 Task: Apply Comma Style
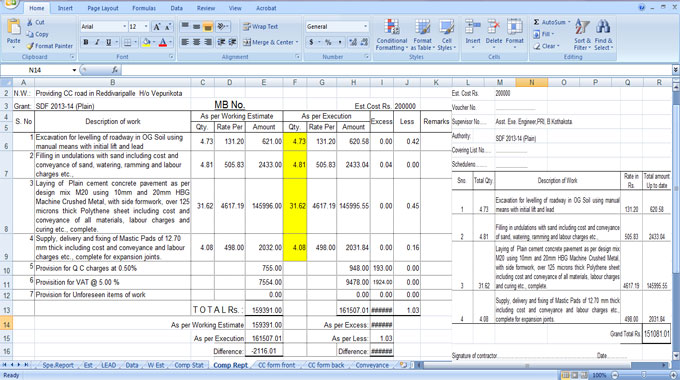point(340,42)
